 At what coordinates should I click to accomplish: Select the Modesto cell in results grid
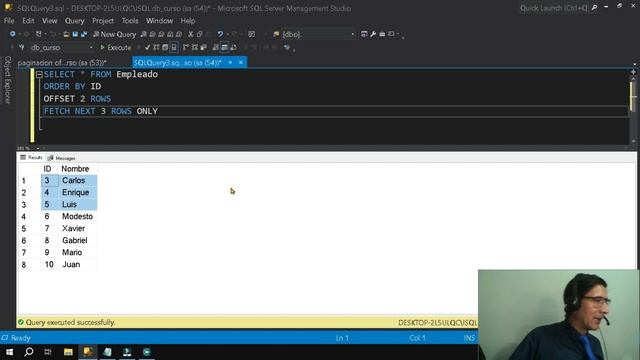(x=78, y=216)
